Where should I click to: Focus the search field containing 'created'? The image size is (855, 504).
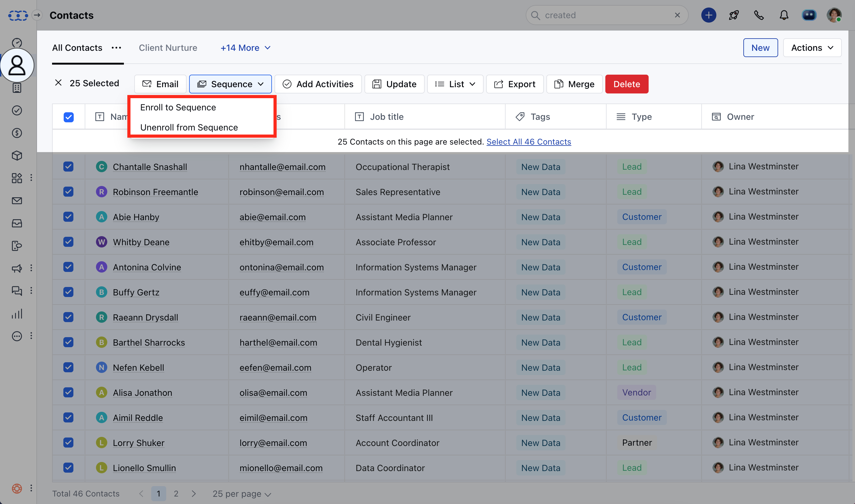coord(607,15)
